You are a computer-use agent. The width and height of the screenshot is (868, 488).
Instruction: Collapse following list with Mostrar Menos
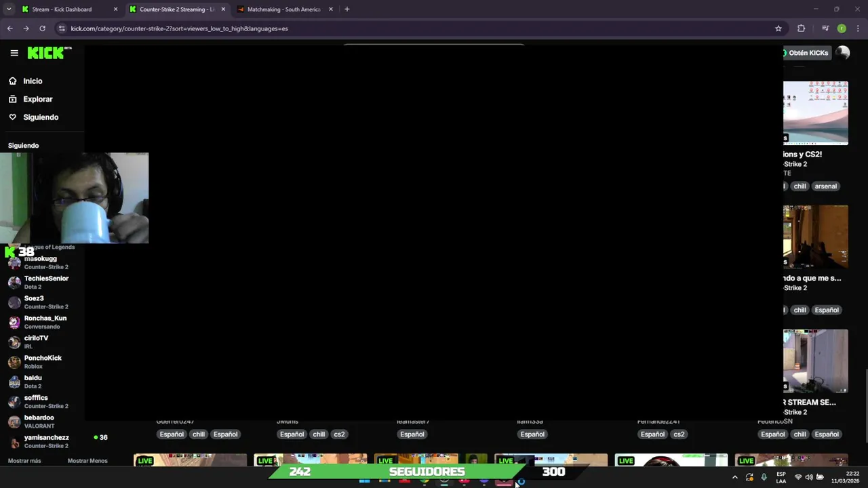click(x=87, y=461)
